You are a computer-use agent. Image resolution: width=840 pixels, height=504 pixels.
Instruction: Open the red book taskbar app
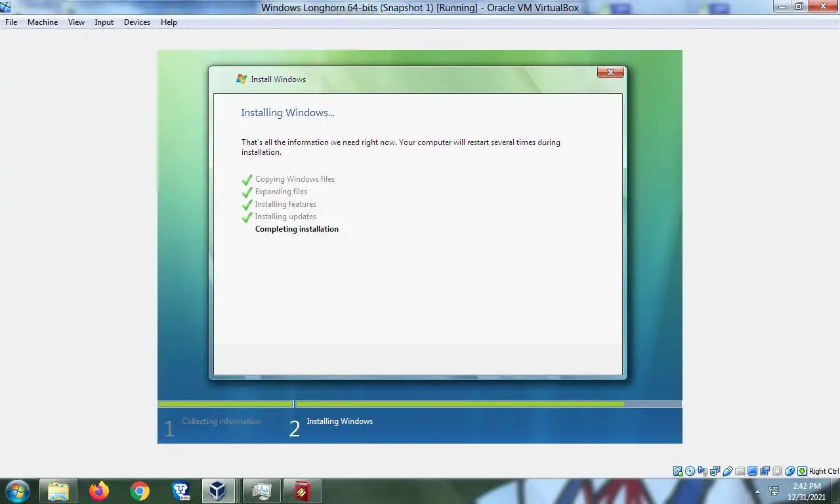click(303, 491)
